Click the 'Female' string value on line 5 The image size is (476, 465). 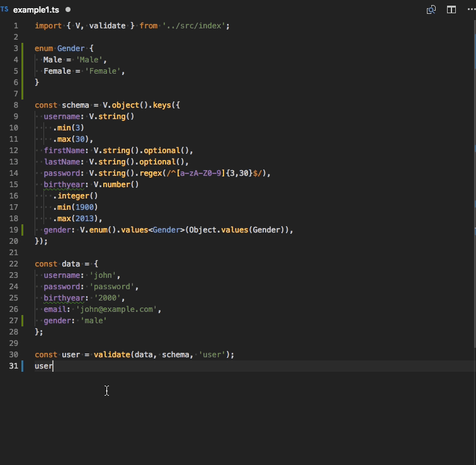pyautogui.click(x=103, y=71)
